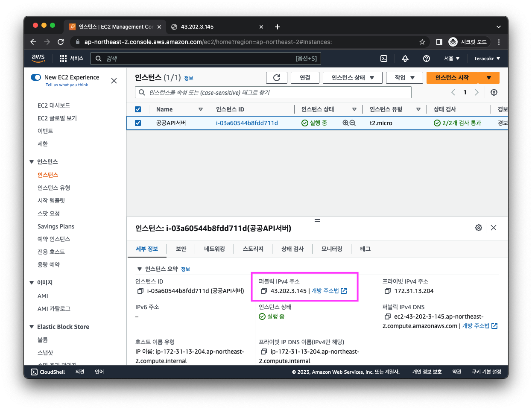This screenshot has width=532, height=410.
Task: Close the instance detail panel
Action: tap(494, 228)
